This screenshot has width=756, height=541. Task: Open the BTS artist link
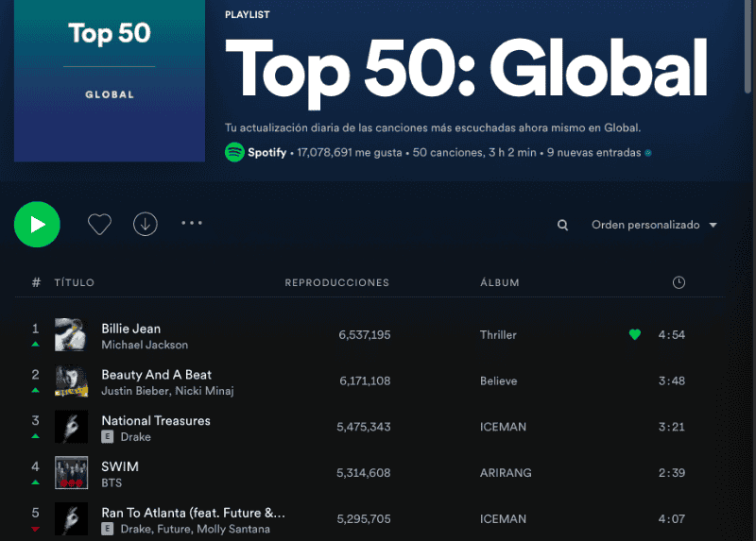112,483
